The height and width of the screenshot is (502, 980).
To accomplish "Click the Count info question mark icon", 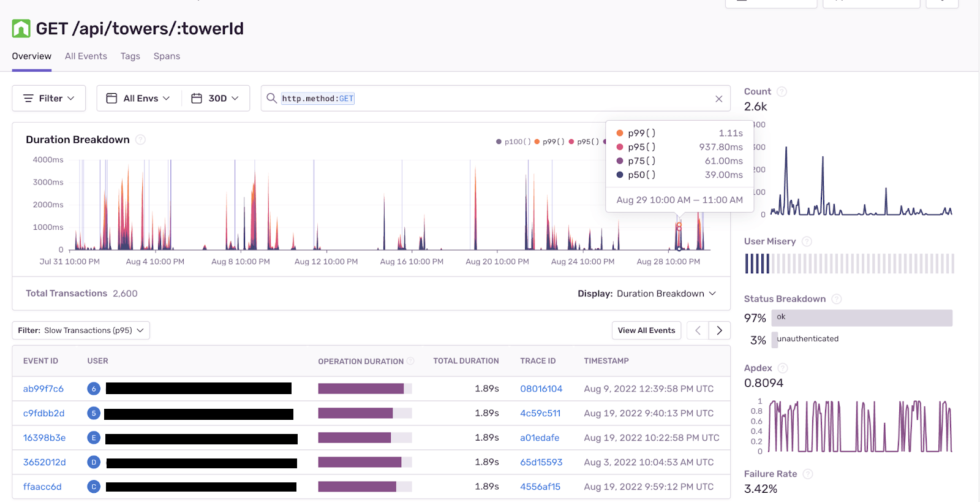I will pos(782,92).
